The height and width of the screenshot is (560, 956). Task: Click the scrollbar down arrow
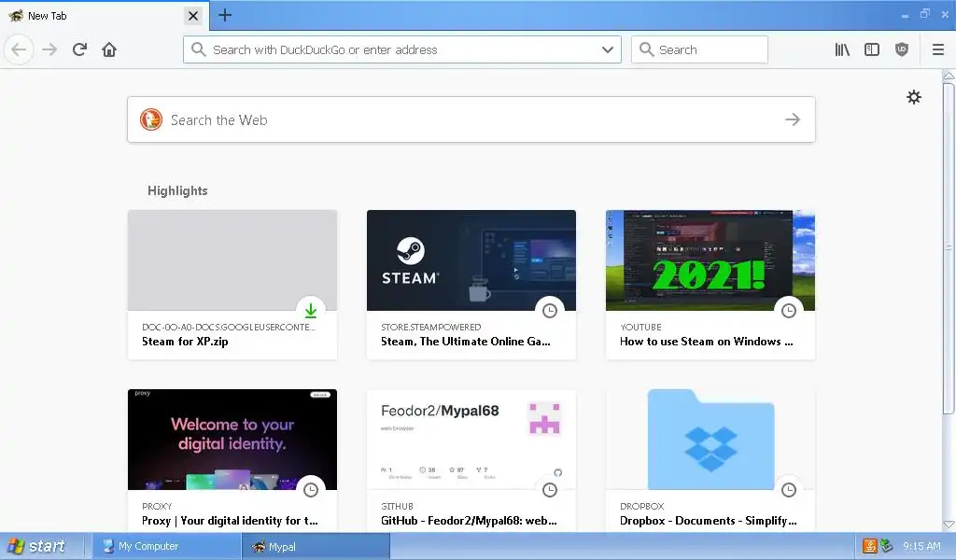coord(949,525)
